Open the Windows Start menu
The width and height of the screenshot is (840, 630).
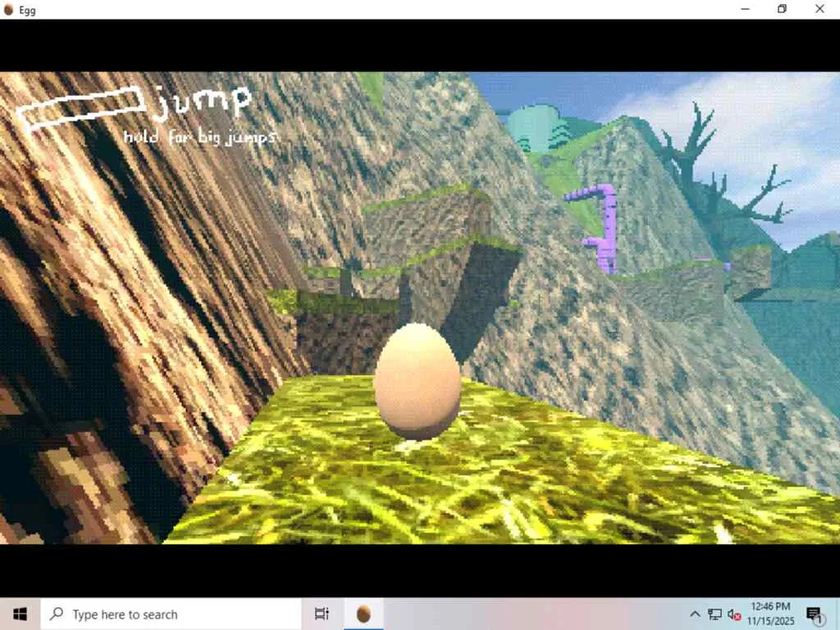point(20,614)
